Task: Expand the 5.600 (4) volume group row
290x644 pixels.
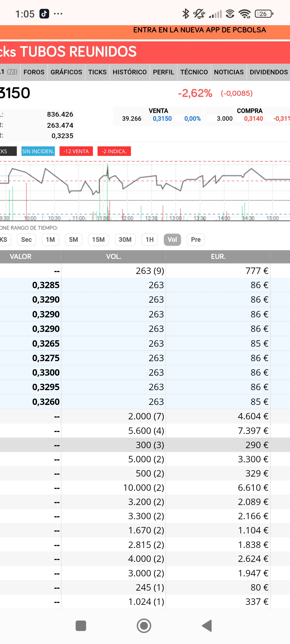Action: click(145, 431)
